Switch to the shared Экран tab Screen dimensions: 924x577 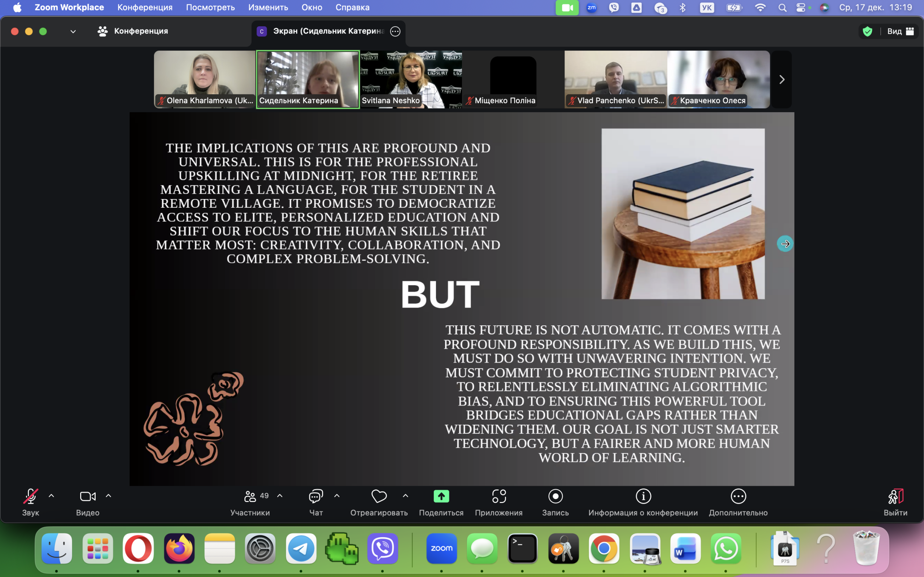click(x=328, y=31)
